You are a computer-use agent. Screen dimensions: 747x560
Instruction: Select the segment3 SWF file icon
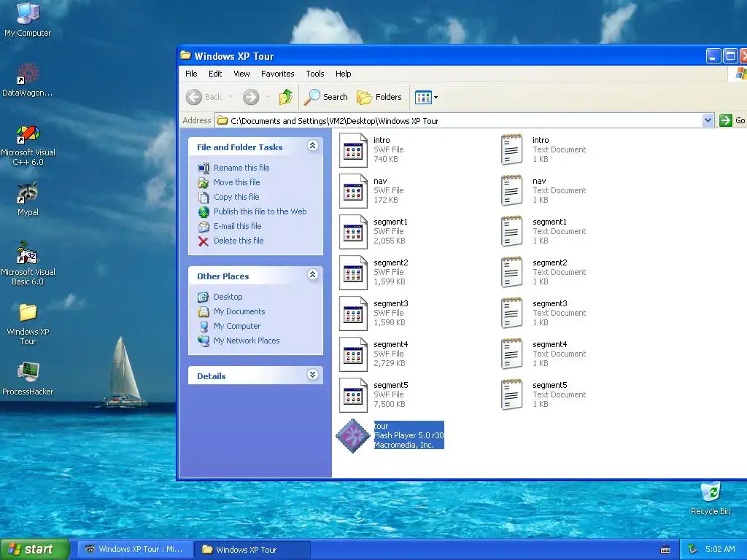[x=353, y=314]
